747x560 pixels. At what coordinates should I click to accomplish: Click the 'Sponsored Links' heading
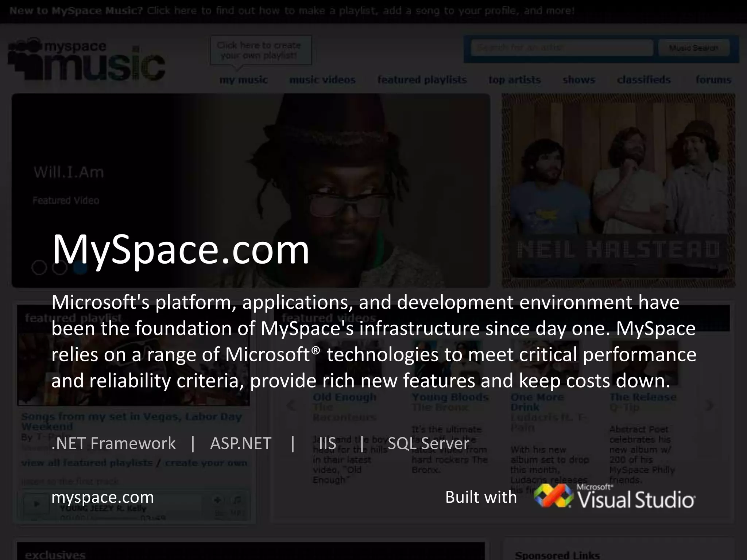pos(557,555)
